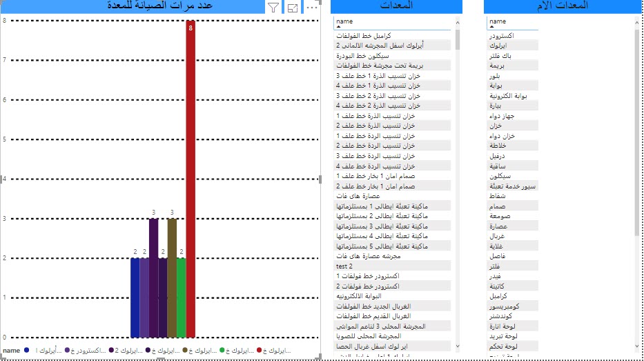This screenshot has width=644, height=361.
Task: Select the green bar in the chart
Action: pyautogui.click(x=181, y=297)
